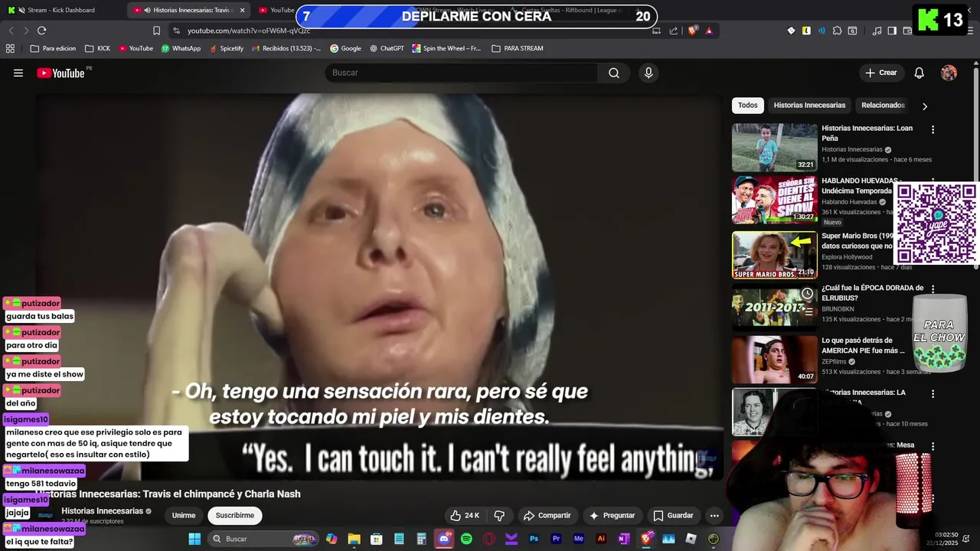Open Spotify from the taskbar

click(x=466, y=539)
